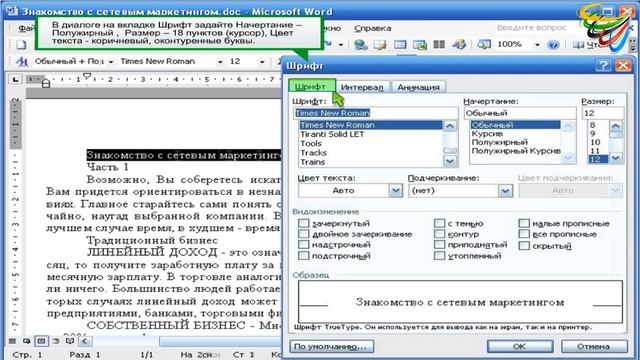
Task: Select Полужирный in the Начертание list
Action: (x=500, y=142)
